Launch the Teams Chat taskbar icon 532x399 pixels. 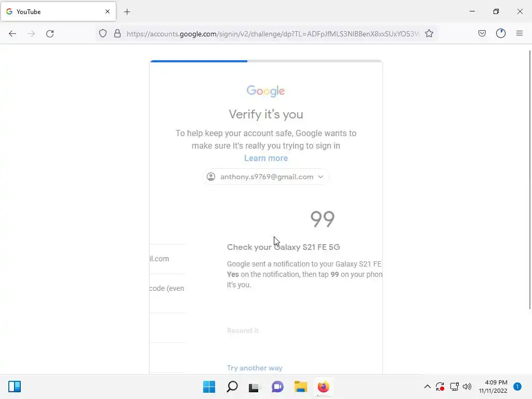[277, 387]
